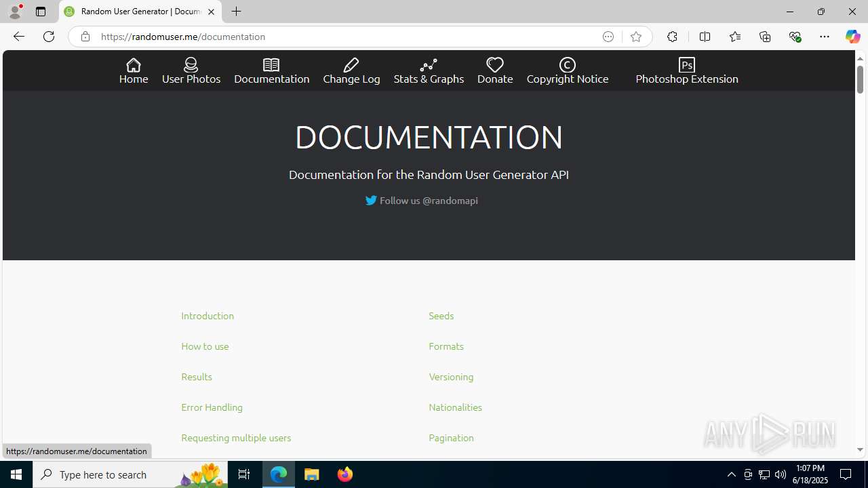The image size is (868, 488).
Task: Follow @randomapi Twitter link
Action: click(421, 200)
